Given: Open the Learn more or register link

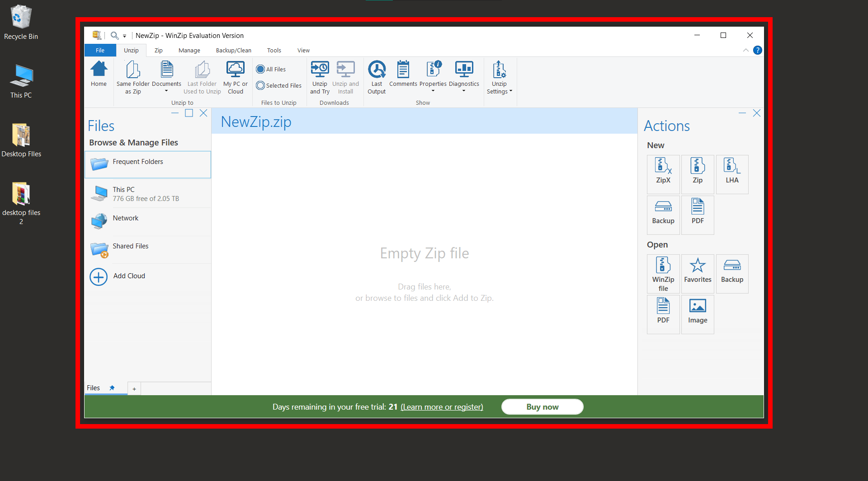Looking at the screenshot, I should (442, 406).
